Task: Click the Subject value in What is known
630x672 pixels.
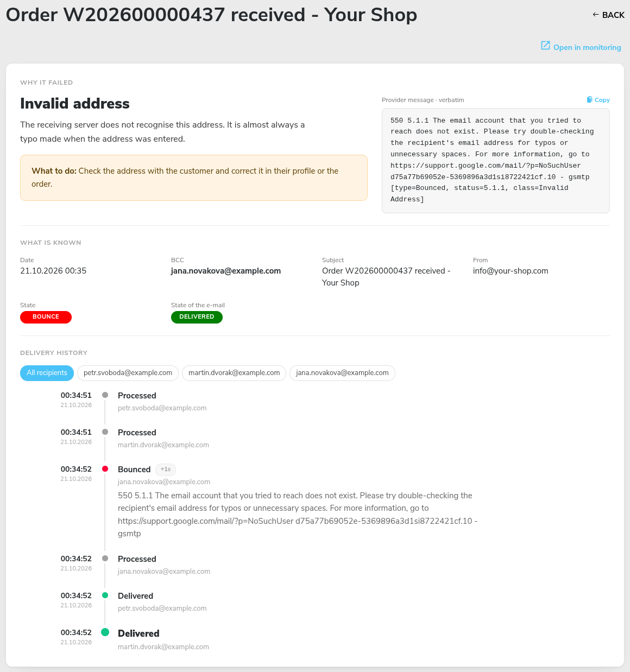Action: click(386, 277)
